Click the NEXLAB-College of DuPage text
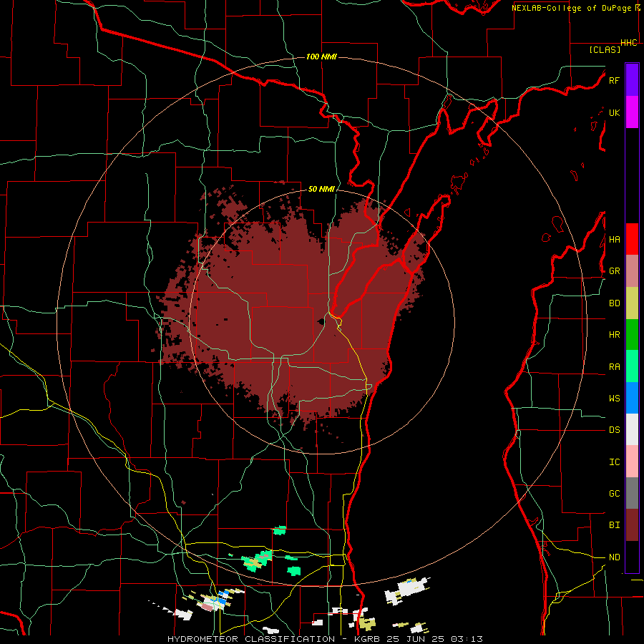The image size is (644, 644). (571, 8)
